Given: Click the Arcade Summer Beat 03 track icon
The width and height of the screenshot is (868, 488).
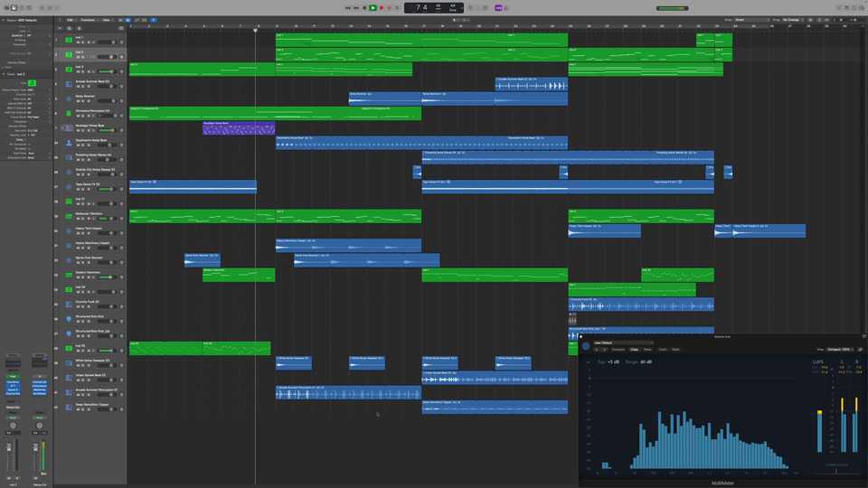Looking at the screenshot, I should 69,84.
